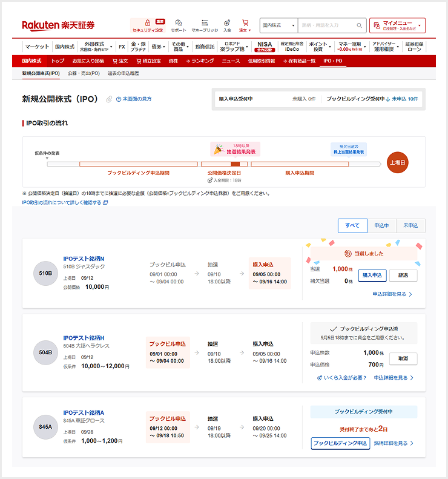This screenshot has width=448, height=479.
Task: Switch filter to 申込中
Action: click(381, 226)
